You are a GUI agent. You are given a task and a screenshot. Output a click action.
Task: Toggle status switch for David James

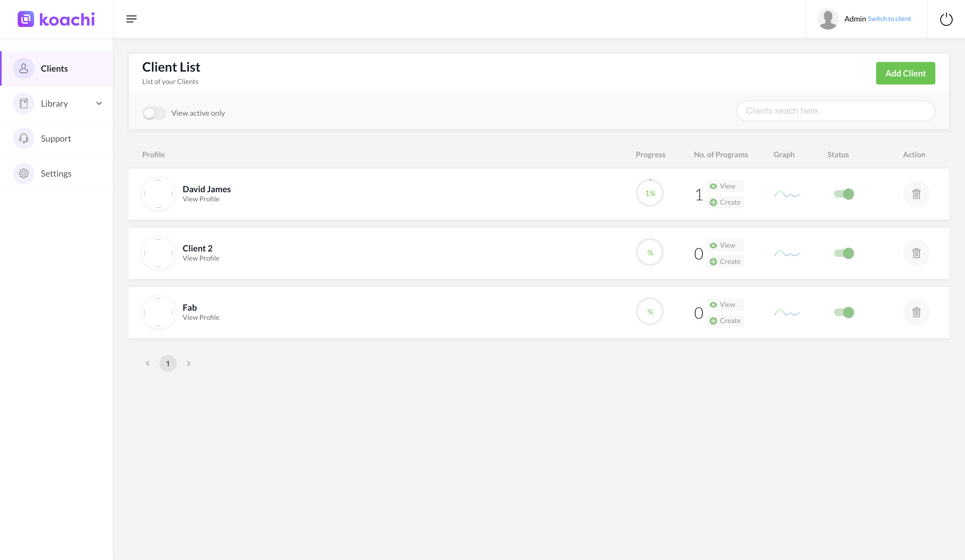coord(843,194)
